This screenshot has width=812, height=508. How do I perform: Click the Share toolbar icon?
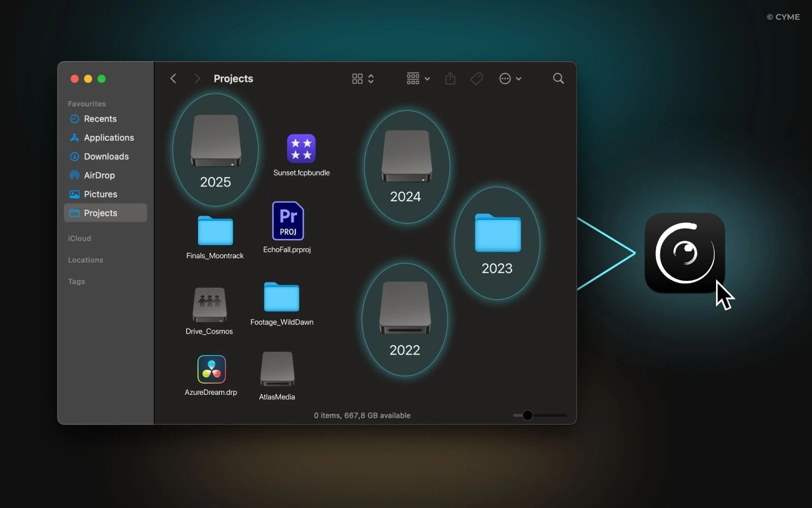(x=450, y=79)
